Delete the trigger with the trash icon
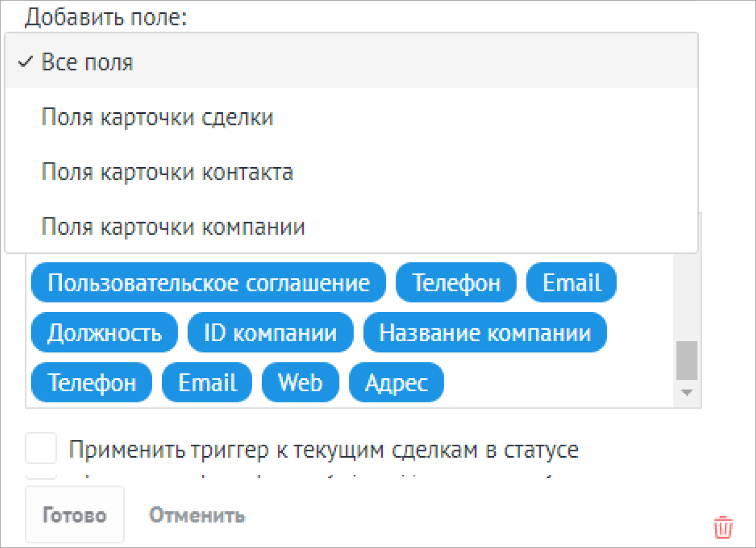756x548 pixels. click(723, 527)
